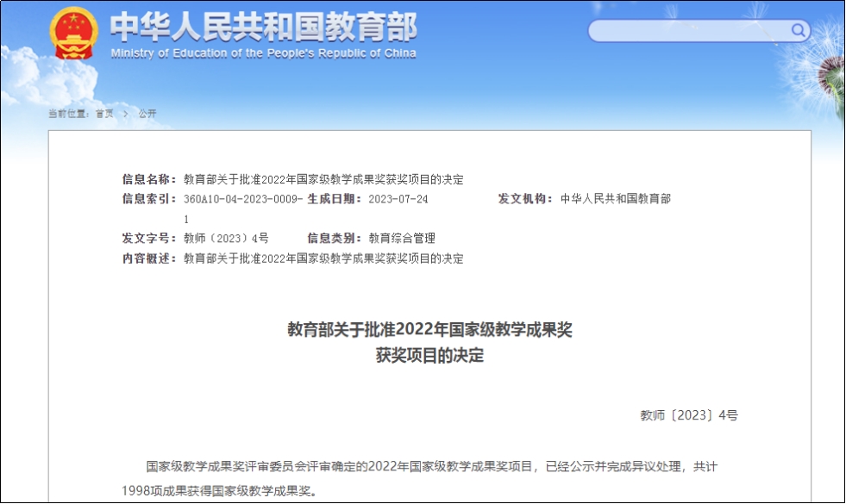Click the breadcrumb separator arrow after 首页
The width and height of the screenshot is (846, 504).
tap(126, 114)
